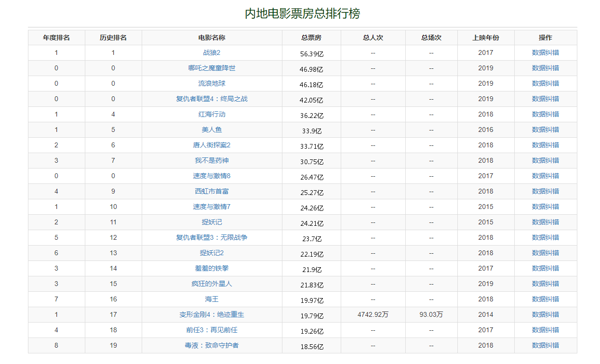
Task: Select the 46.98亿 box office value
Action: pyautogui.click(x=312, y=69)
